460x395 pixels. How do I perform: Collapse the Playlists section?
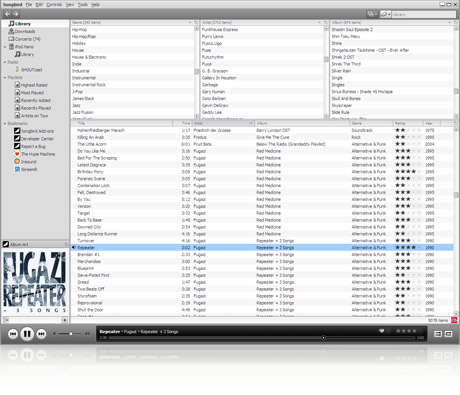[x=5, y=78]
